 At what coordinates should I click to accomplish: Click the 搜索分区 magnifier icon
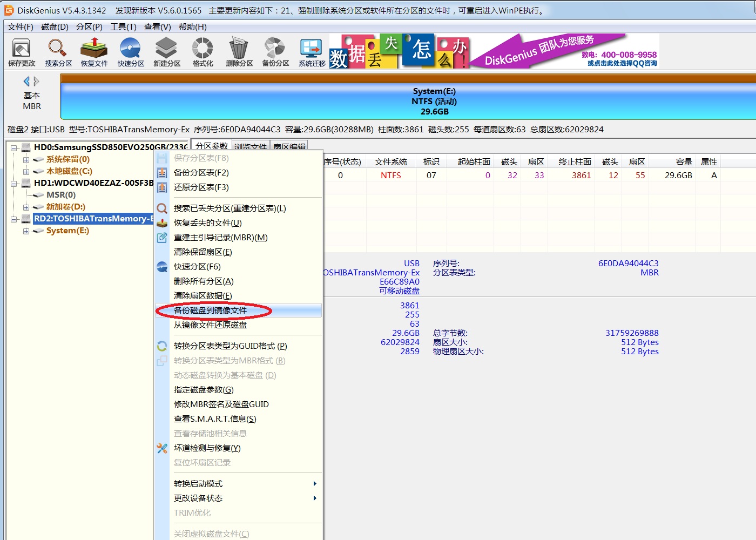coord(58,52)
